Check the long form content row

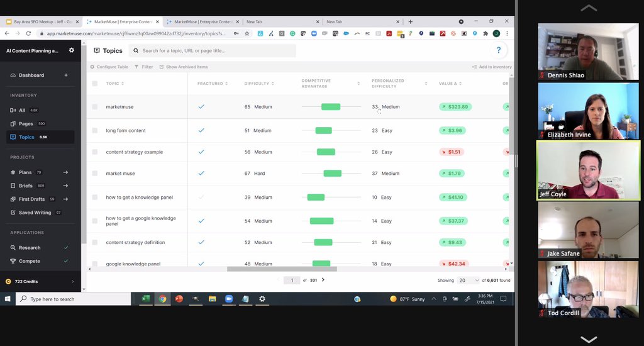coord(95,131)
